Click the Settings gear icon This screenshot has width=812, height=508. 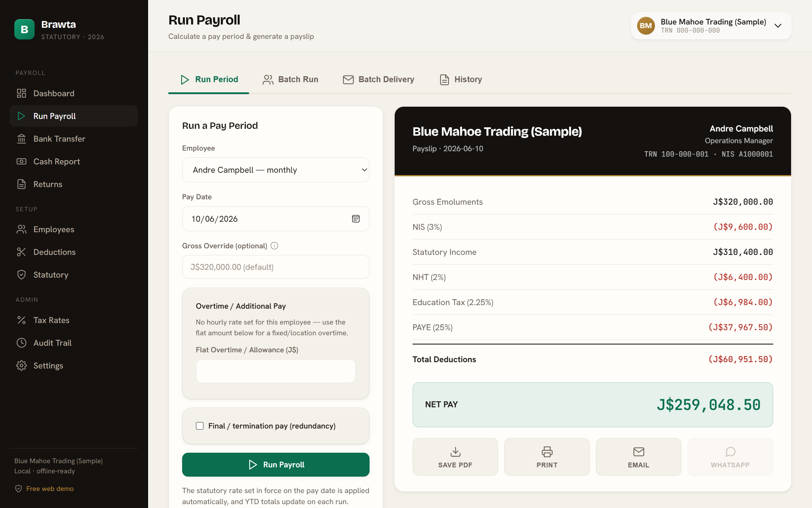[x=21, y=365]
